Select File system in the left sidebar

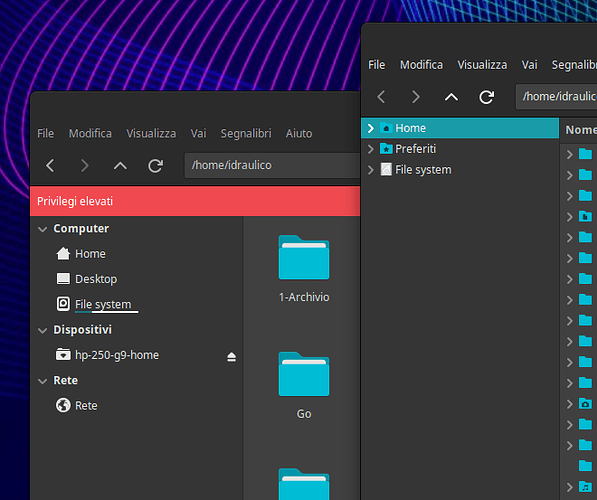coord(94,304)
